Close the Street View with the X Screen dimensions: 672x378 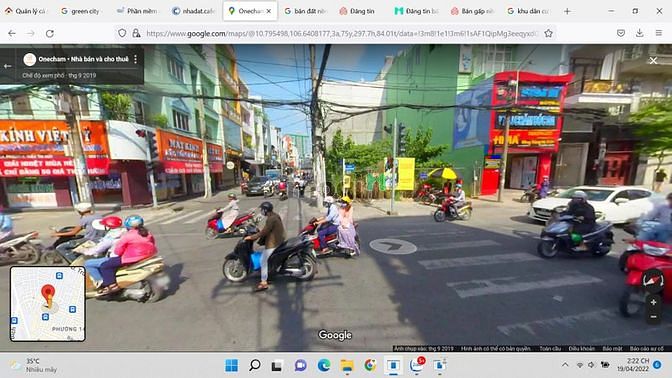pyautogui.click(x=653, y=61)
